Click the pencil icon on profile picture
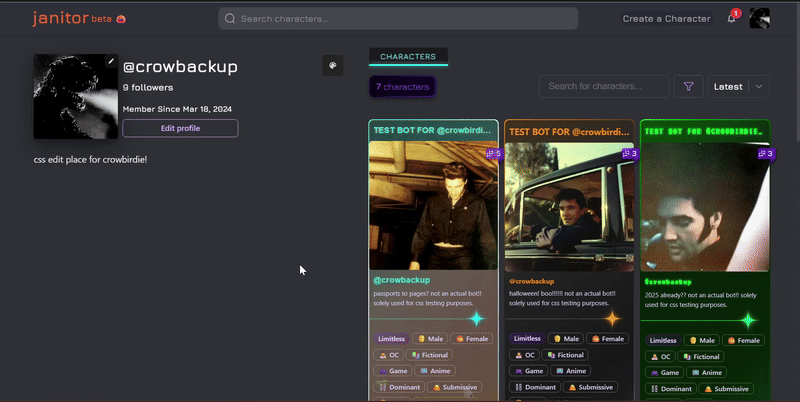 [111, 61]
